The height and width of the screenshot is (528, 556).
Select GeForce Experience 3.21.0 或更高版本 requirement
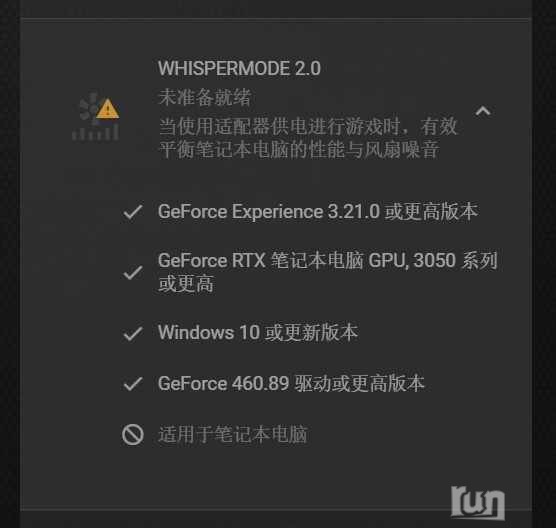(x=318, y=212)
